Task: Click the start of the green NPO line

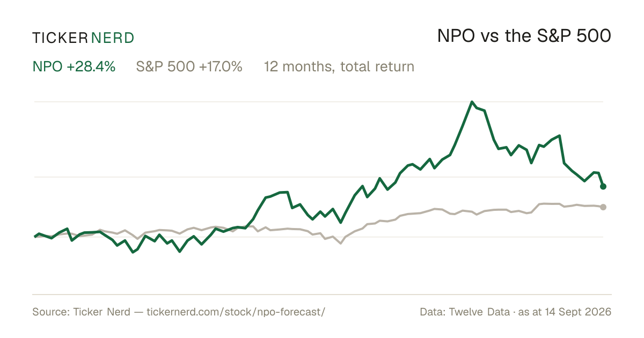Action: [x=35, y=237]
